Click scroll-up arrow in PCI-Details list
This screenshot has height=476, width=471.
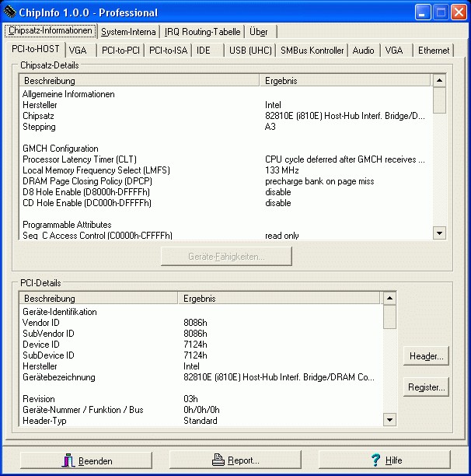point(389,299)
